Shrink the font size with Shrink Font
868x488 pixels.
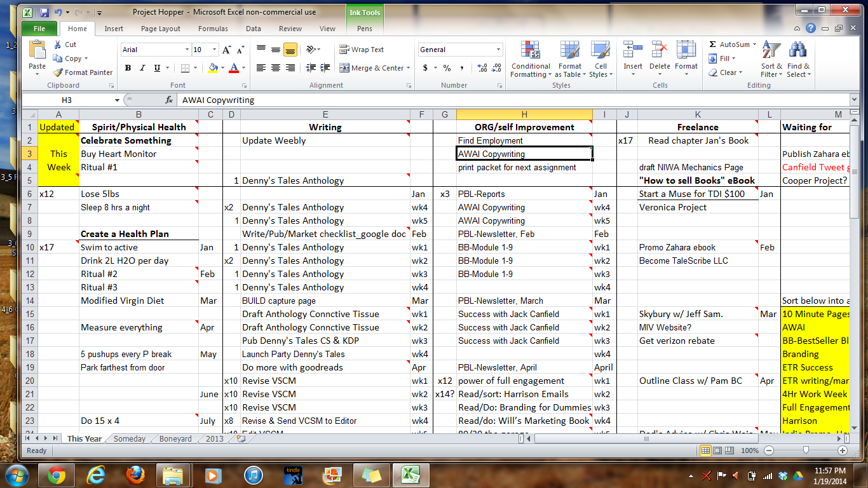click(x=241, y=50)
